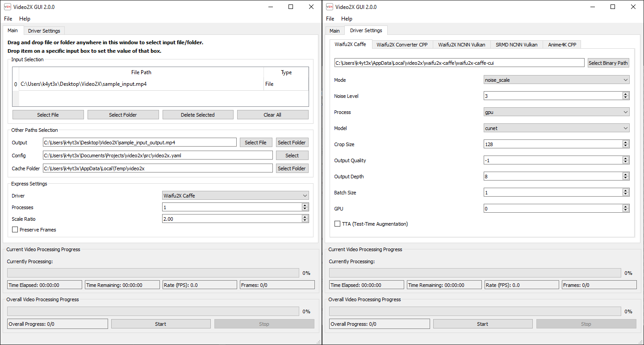Click Overall Progress field in left window

pyautogui.click(x=58, y=324)
